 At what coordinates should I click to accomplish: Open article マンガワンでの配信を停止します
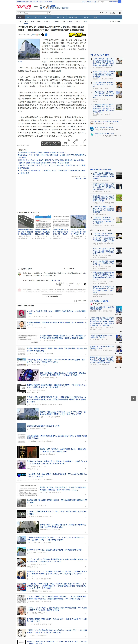click(x=56, y=312)
